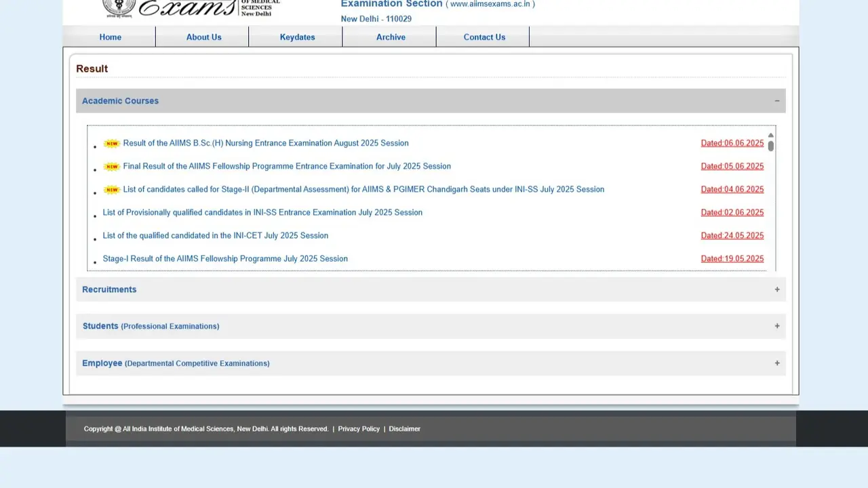This screenshot has height=488, width=868.
Task: Open the INI-CET July 2025 qualified candidates list
Action: (215, 235)
